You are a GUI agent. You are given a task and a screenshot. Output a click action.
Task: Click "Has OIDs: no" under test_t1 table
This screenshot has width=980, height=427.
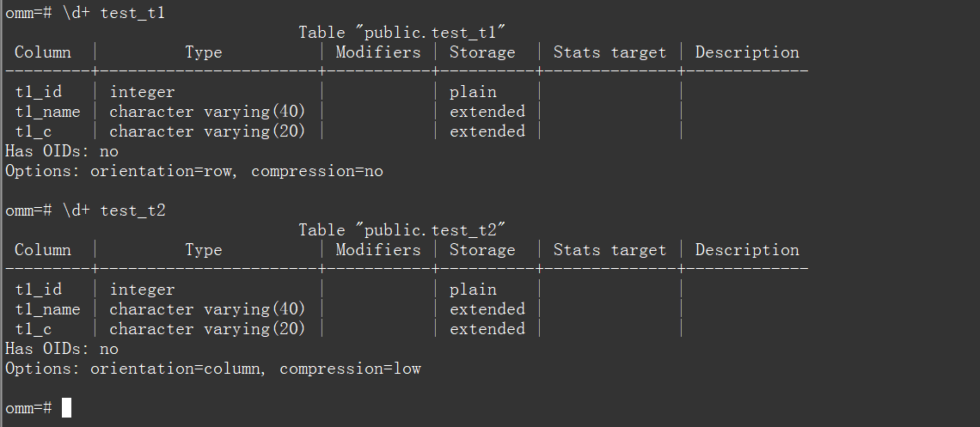(62, 151)
